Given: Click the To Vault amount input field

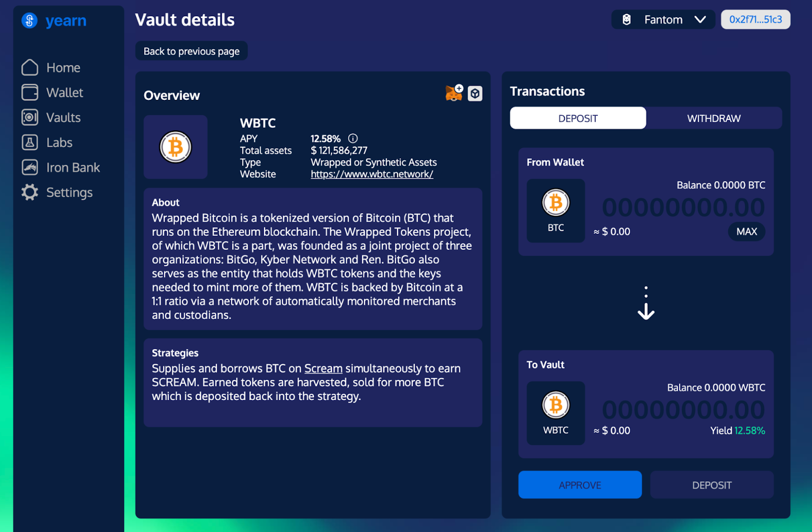Looking at the screenshot, I should tap(683, 410).
